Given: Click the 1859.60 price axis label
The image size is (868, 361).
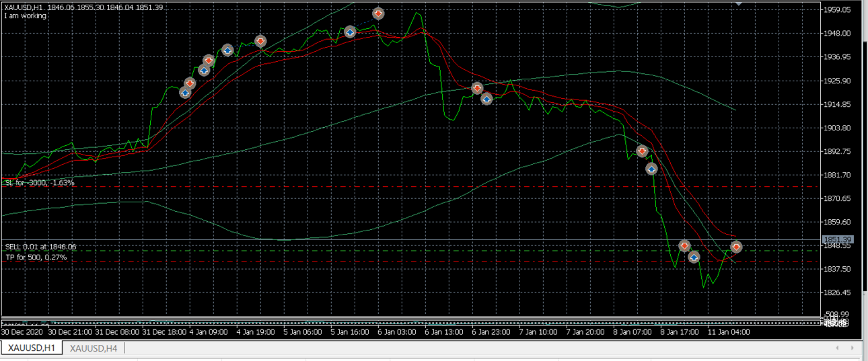Looking at the screenshot, I should (838, 222).
